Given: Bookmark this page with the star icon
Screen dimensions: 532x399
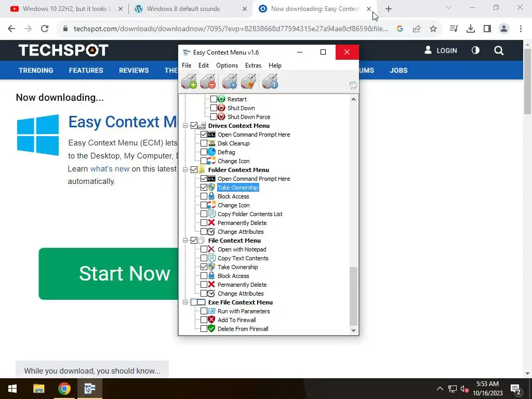Looking at the screenshot, I should pos(433,29).
